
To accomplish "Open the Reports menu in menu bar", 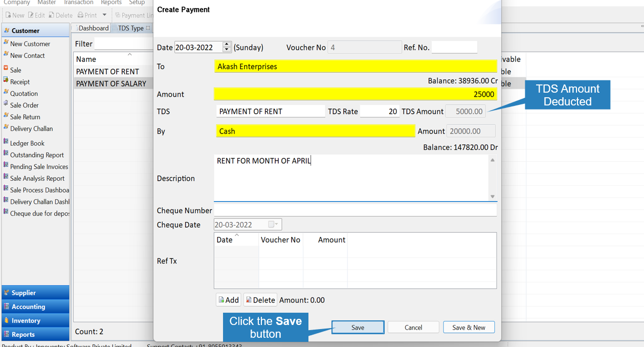I will pyautogui.click(x=111, y=3).
